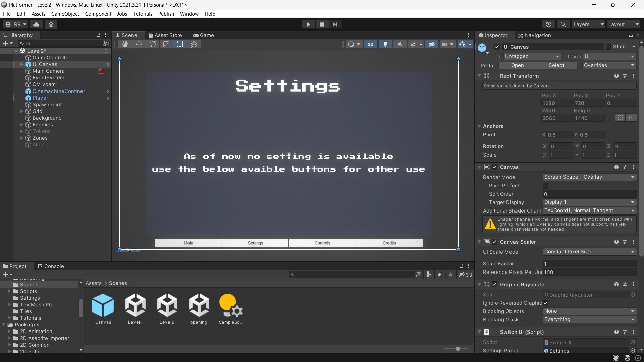
Task: Switch to the Console tab
Action: (51, 266)
